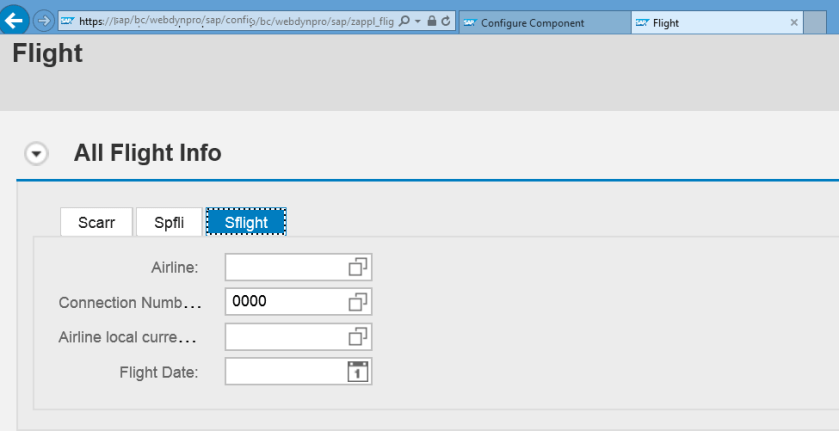Click the Airline: label
The height and width of the screenshot is (431, 839).
click(175, 267)
